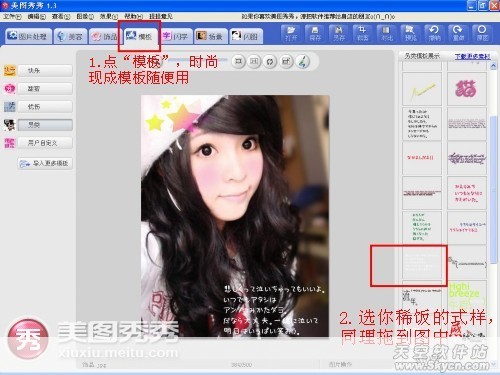The height and width of the screenshot is (375, 500).
Task: Click the 对比 compare icon
Action: [x=387, y=34]
